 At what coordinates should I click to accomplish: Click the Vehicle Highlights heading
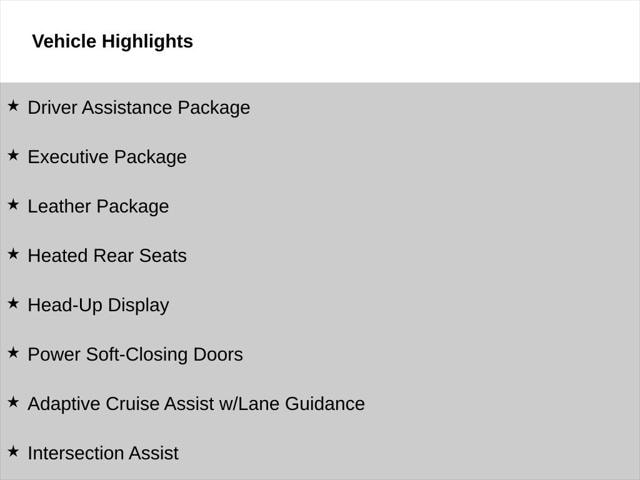pyautogui.click(x=112, y=42)
